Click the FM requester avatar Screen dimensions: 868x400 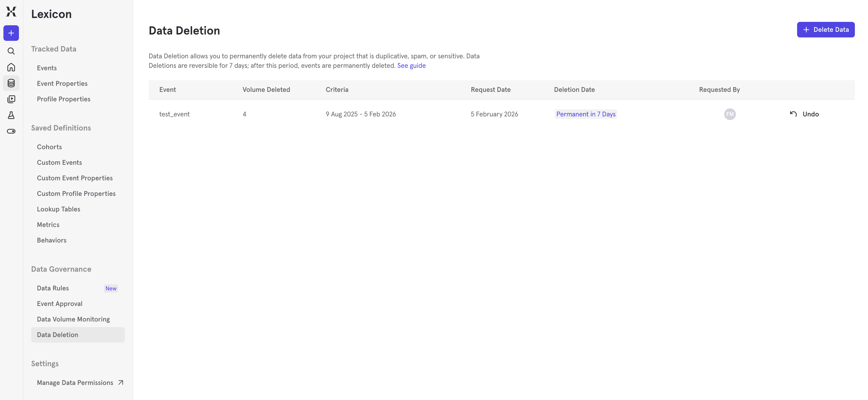click(730, 114)
